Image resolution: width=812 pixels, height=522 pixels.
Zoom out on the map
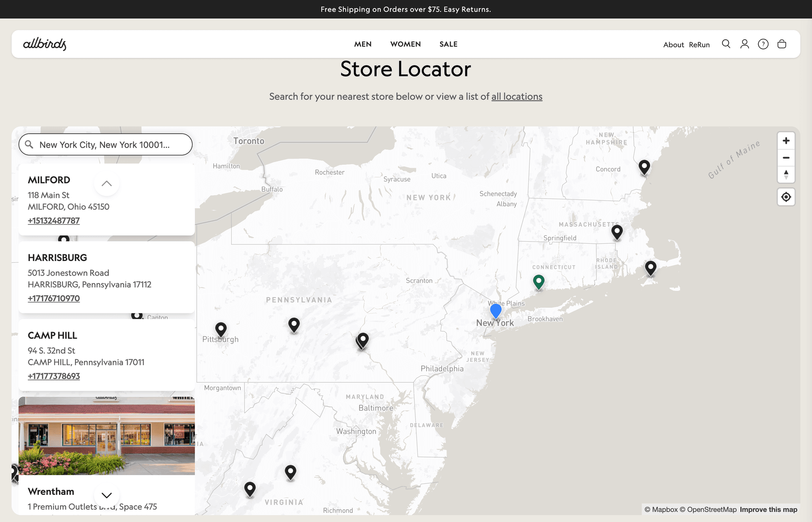point(786,157)
